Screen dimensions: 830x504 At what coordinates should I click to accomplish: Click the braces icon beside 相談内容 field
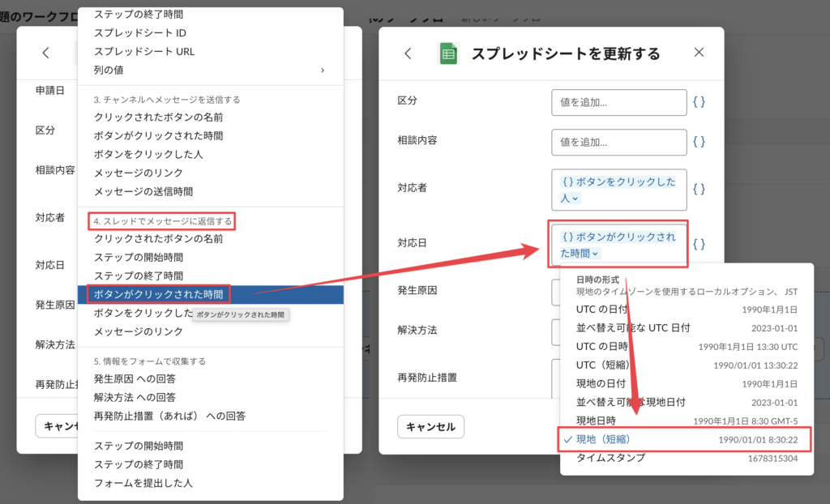pyautogui.click(x=699, y=142)
